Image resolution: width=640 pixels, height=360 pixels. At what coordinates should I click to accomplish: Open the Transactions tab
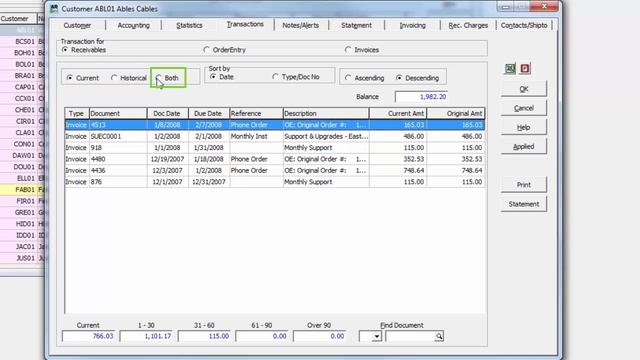point(245,24)
